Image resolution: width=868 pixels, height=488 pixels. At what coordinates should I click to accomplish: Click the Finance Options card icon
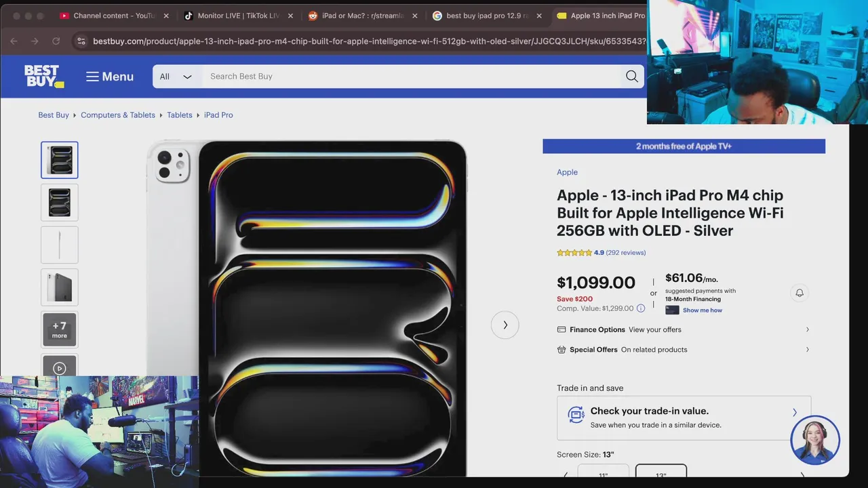[x=561, y=329]
